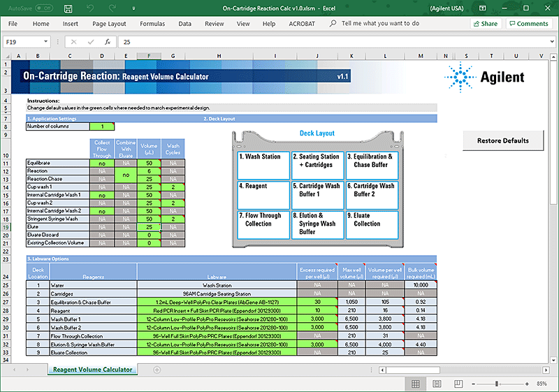The height and width of the screenshot is (392, 559).
Task: Open the Page Layout ribbon tab
Action: point(109,23)
